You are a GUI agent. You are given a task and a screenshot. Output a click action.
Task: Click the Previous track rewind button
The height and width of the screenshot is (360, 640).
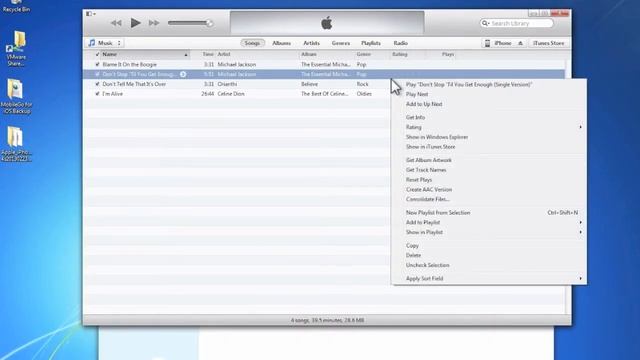(116, 23)
